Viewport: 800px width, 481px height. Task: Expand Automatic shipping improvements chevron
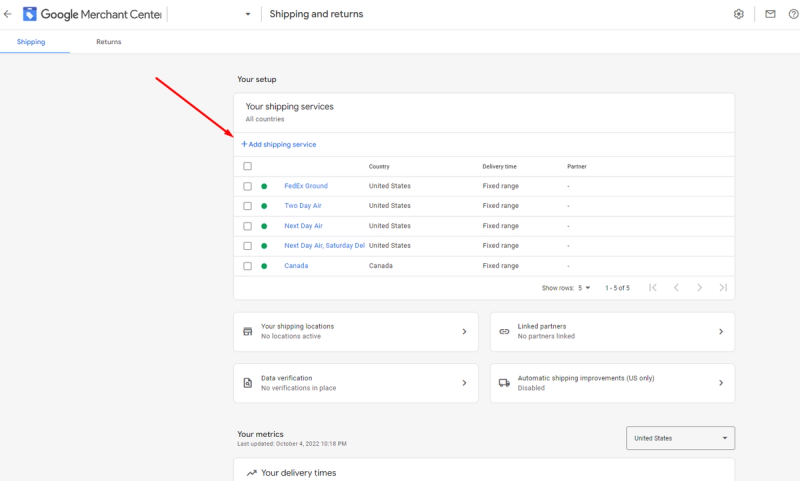point(721,383)
